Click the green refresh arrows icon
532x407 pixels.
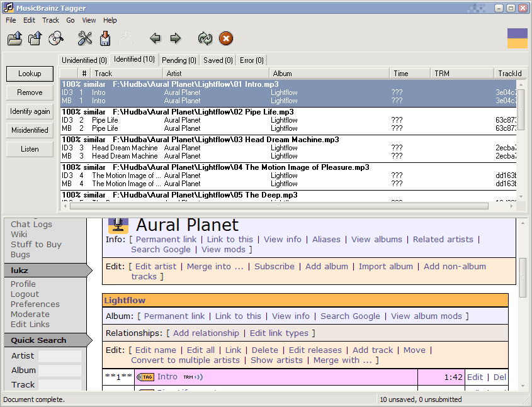pos(205,38)
